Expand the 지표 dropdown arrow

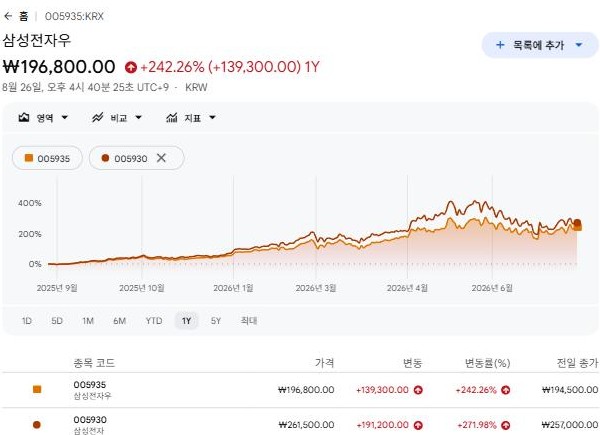click(x=212, y=117)
